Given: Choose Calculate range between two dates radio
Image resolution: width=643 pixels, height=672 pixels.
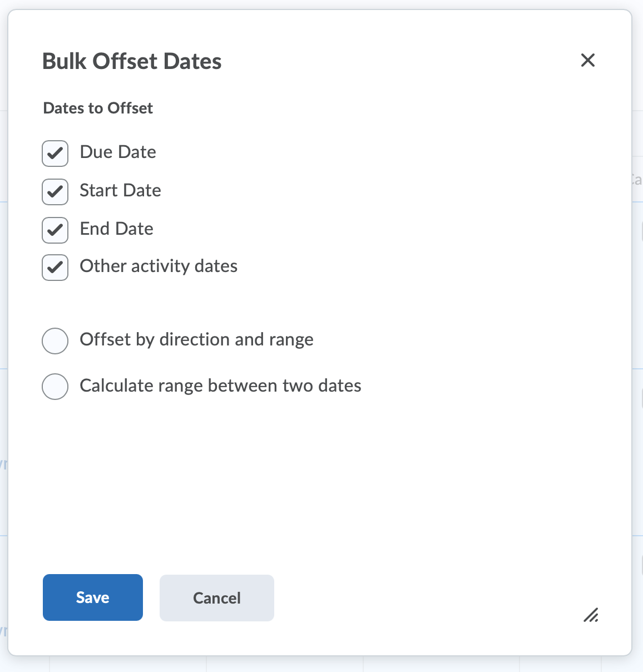Looking at the screenshot, I should [55, 387].
